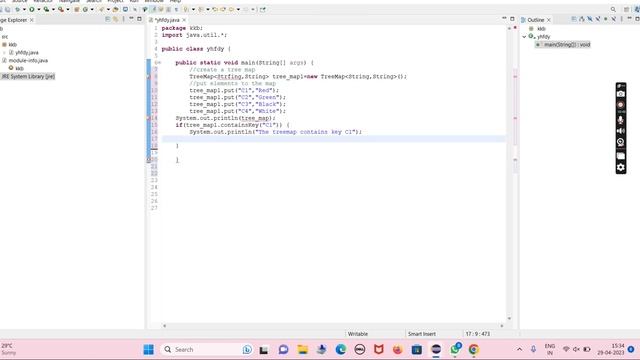Expand the yhfdy.java tree node

[4, 53]
